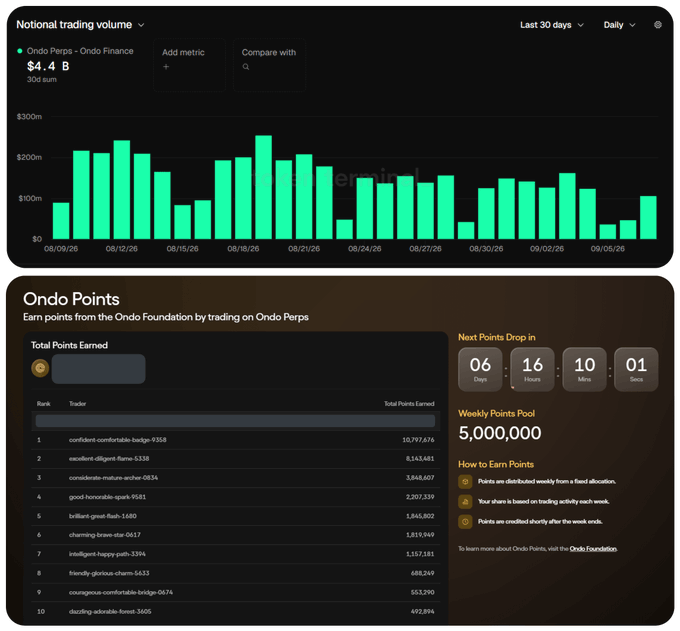680x631 pixels.
Task: Click the 16 Hours countdown tile
Action: pyautogui.click(x=532, y=369)
